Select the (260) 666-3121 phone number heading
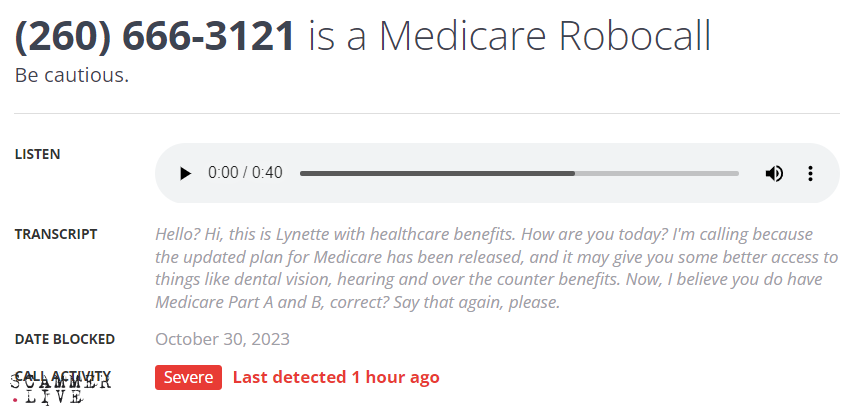Screen dimensions: 858x416 tap(155, 37)
